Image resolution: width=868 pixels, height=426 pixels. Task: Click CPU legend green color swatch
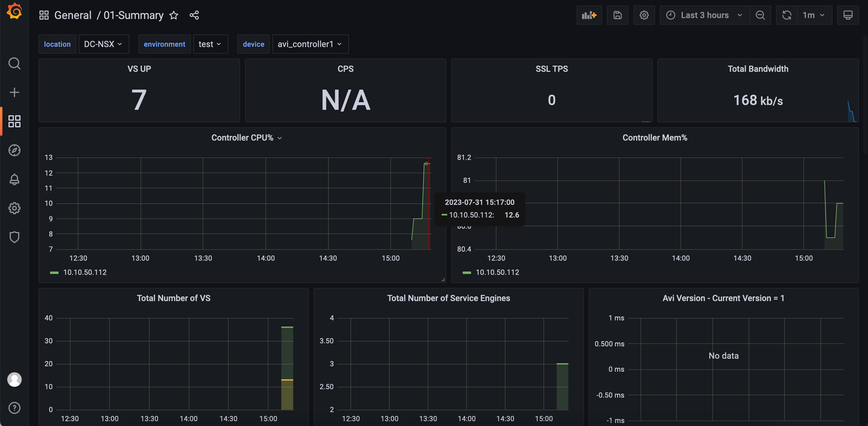pos(54,273)
